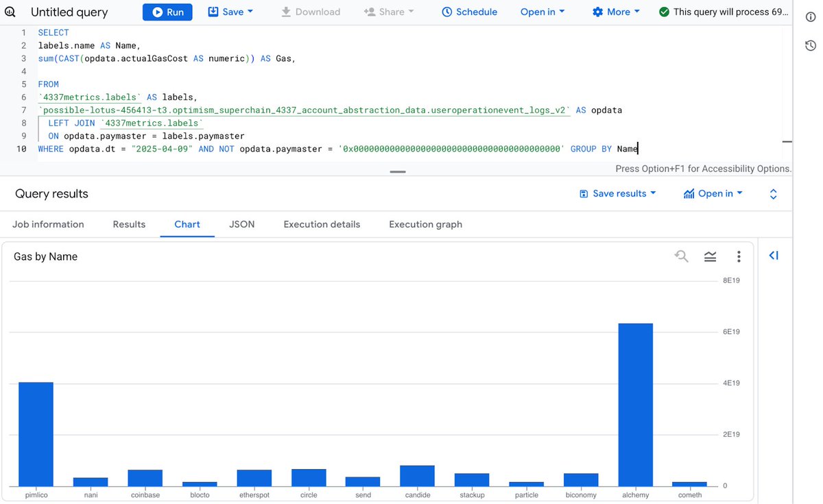Viewport: 823px width, 504px height.
Task: Toggle results pane expand collapse arrows
Action: coord(773,194)
